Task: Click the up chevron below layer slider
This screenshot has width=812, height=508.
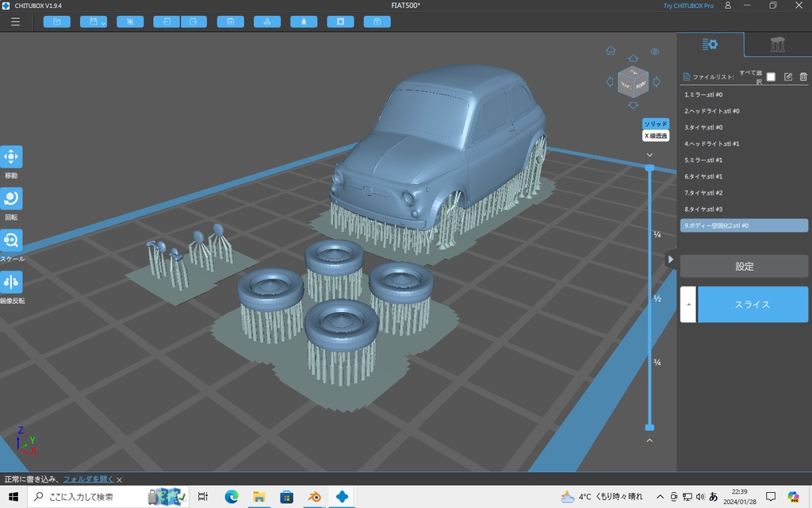Action: (649, 440)
